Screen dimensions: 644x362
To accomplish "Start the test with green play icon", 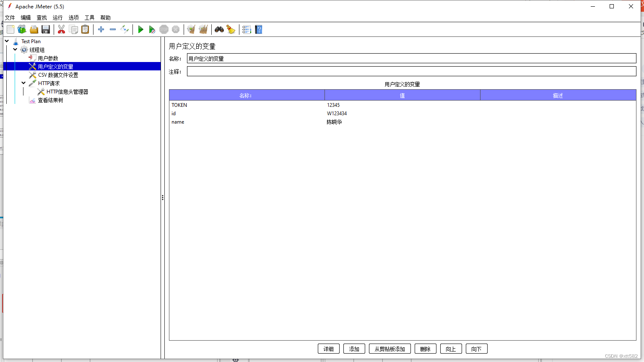I will click(x=140, y=29).
